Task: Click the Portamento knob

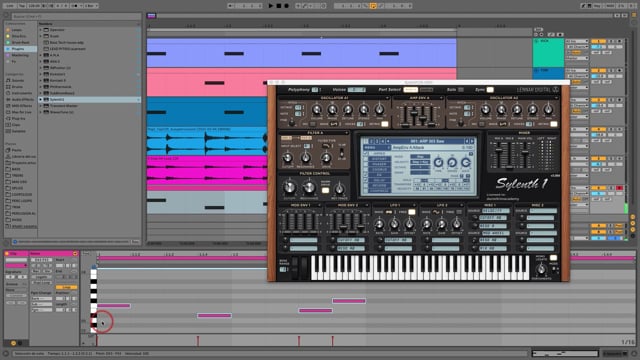Action: pyautogui.click(x=541, y=269)
